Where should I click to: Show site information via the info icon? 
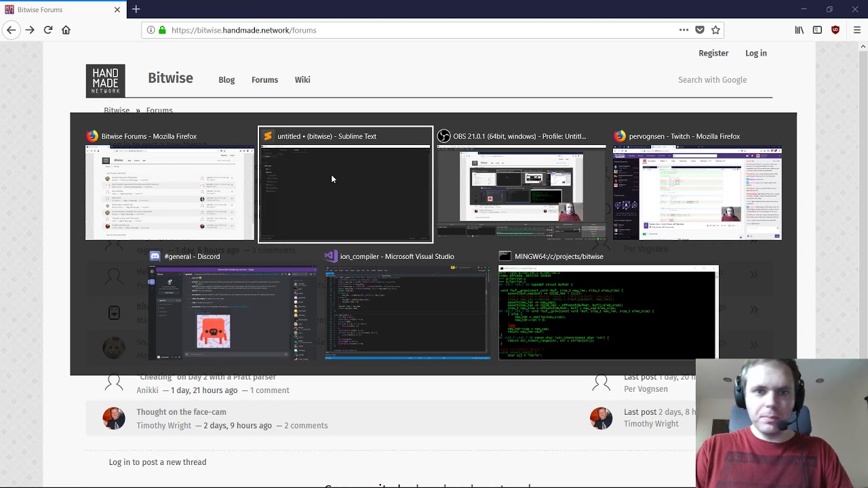tap(151, 30)
